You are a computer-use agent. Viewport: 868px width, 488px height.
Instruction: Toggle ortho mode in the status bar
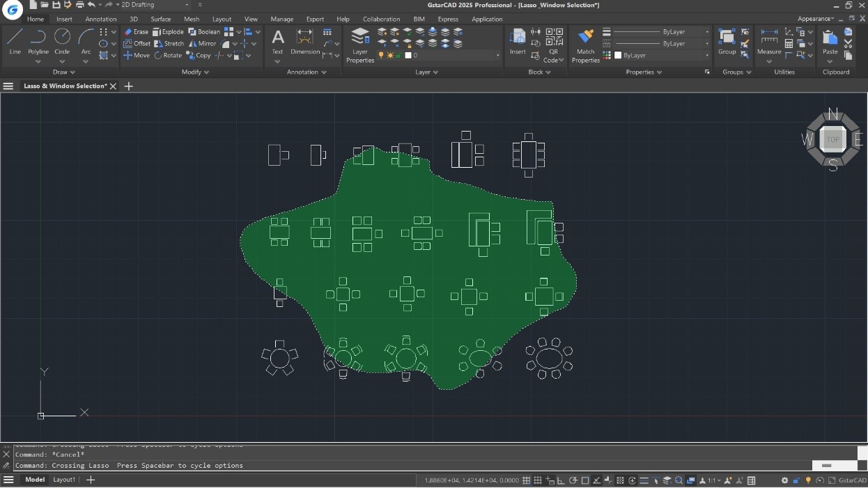[561, 480]
